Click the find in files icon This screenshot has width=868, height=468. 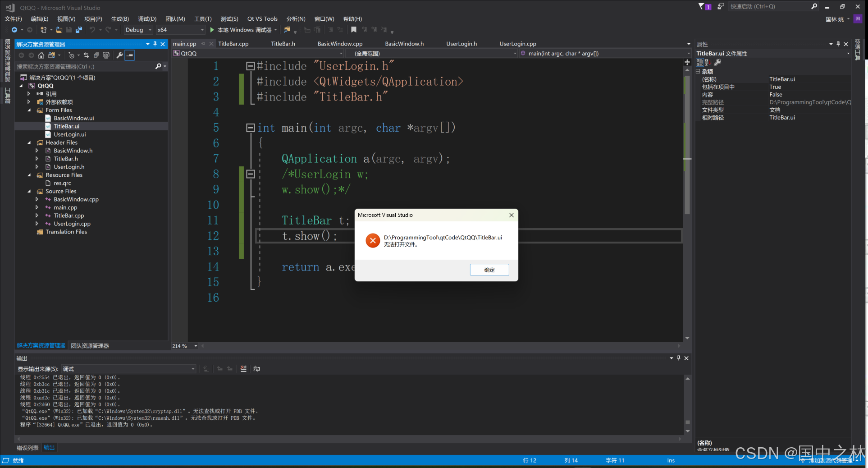click(x=287, y=30)
